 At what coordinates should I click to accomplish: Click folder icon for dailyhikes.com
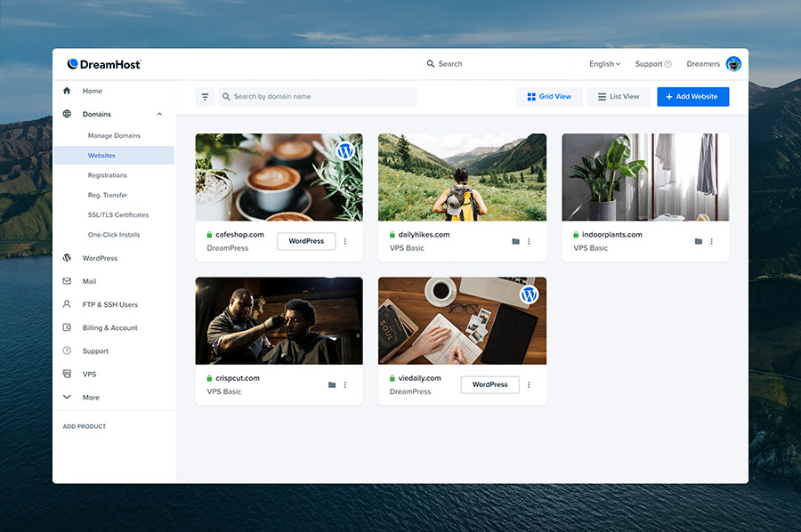tap(515, 241)
